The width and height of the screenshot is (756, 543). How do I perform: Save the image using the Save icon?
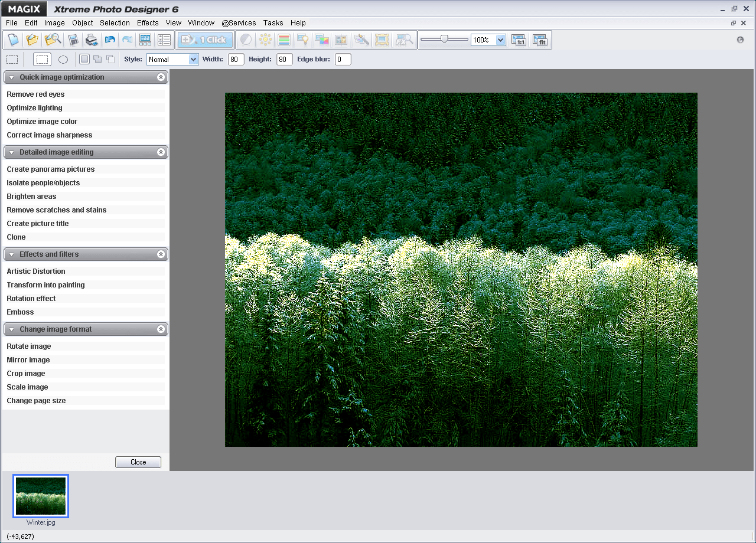(74, 40)
